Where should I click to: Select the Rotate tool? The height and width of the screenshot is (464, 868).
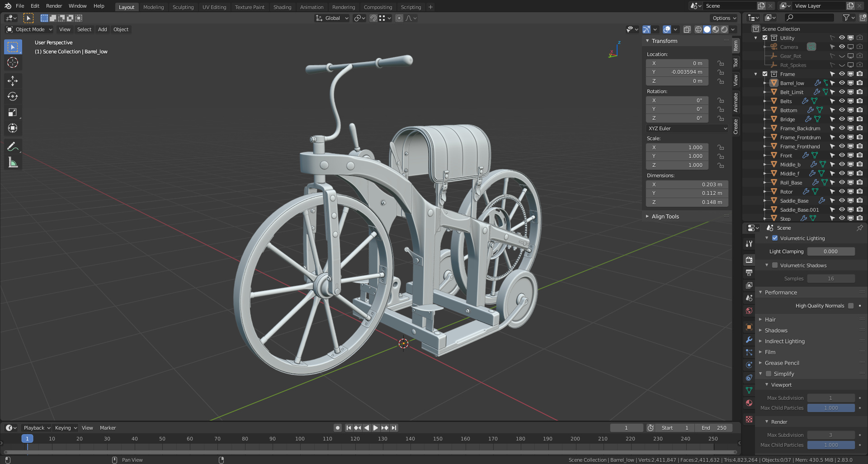pyautogui.click(x=13, y=97)
